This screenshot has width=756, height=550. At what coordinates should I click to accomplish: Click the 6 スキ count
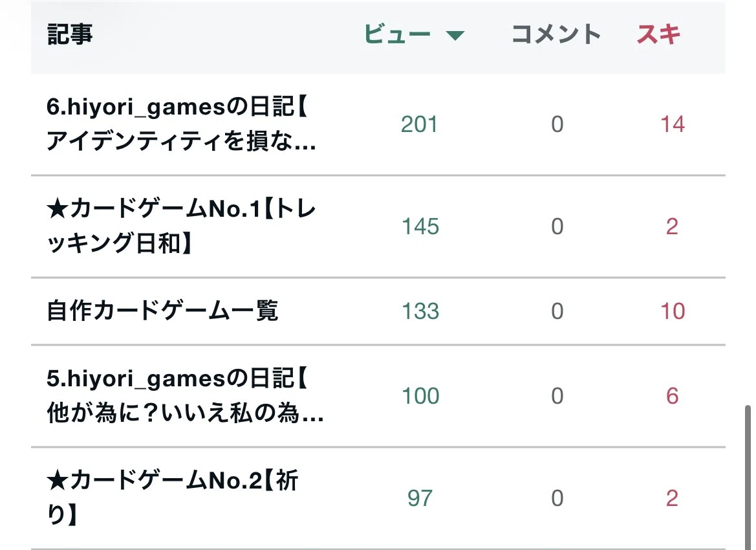(x=673, y=396)
